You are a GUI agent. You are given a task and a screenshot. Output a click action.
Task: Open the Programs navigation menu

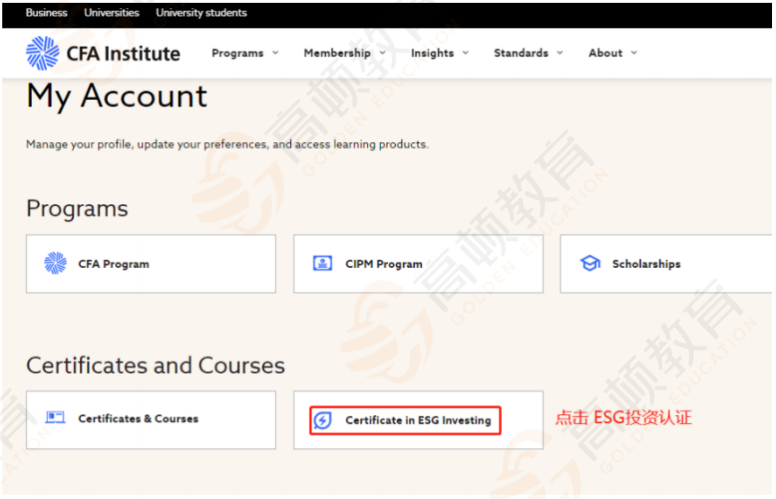pos(238,53)
